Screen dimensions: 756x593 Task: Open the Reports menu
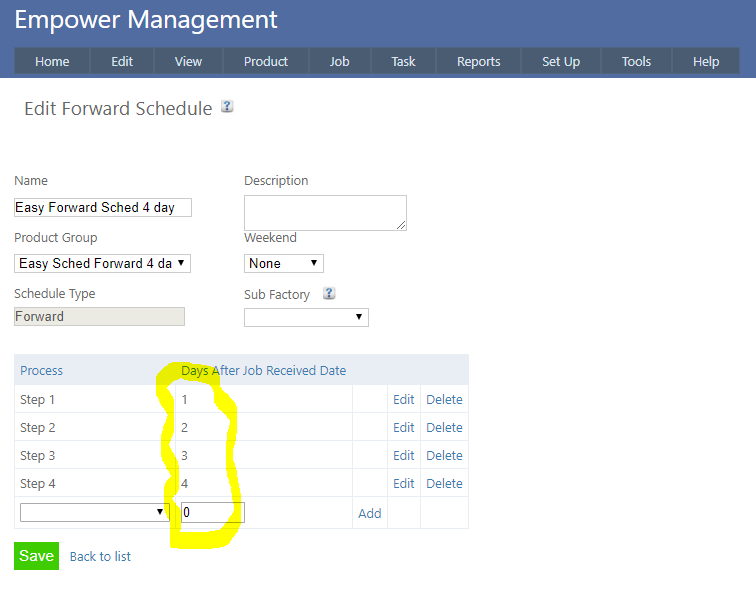(478, 62)
